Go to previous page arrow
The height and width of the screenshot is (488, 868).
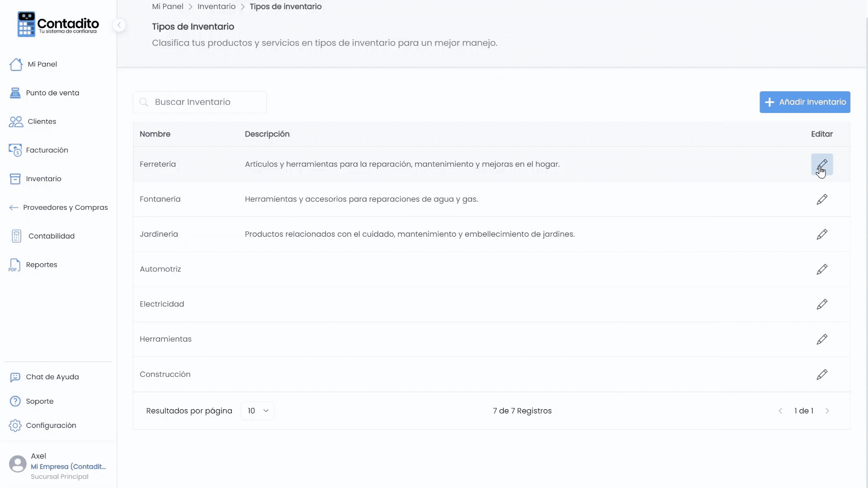coord(780,411)
